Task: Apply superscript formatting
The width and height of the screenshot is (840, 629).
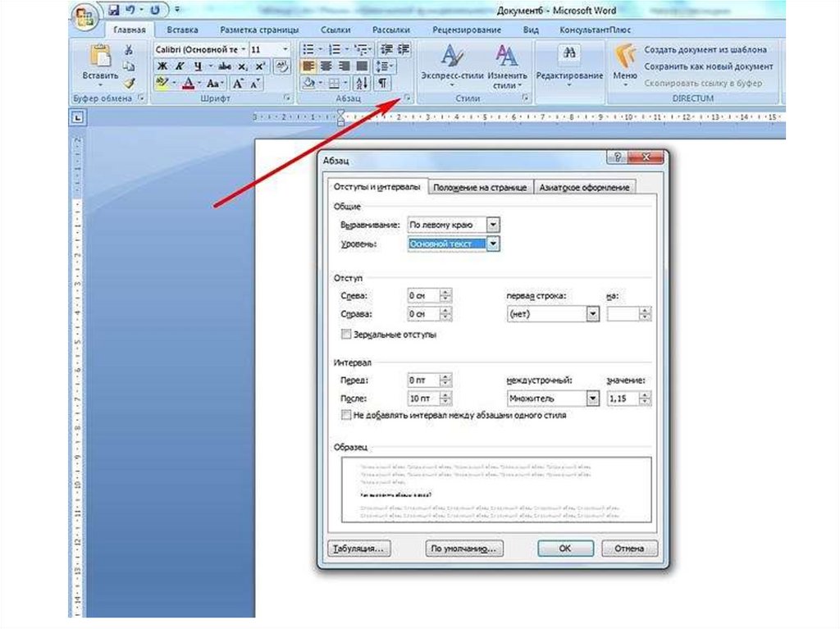Action: (260, 66)
